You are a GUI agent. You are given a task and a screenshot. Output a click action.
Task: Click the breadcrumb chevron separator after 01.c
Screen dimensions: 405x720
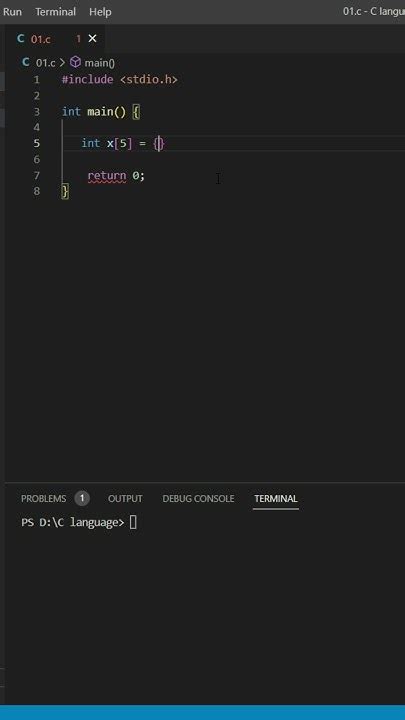point(62,62)
